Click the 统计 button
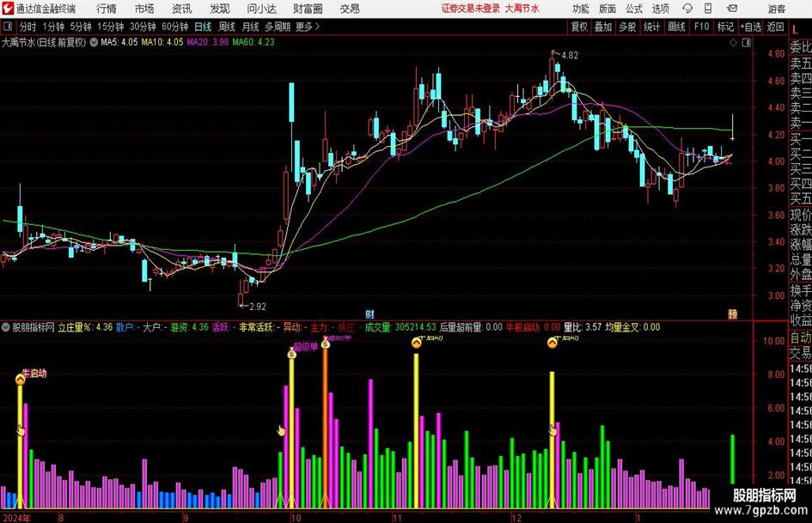 [x=651, y=27]
